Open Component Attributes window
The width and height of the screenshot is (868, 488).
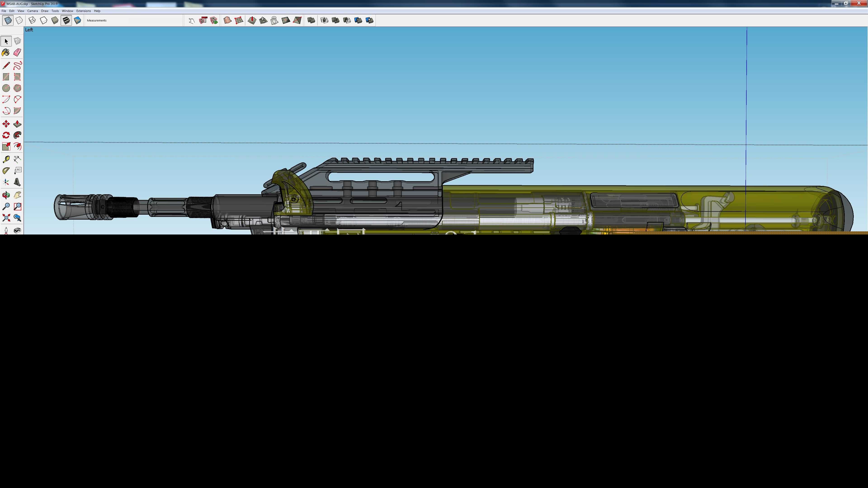(214, 21)
